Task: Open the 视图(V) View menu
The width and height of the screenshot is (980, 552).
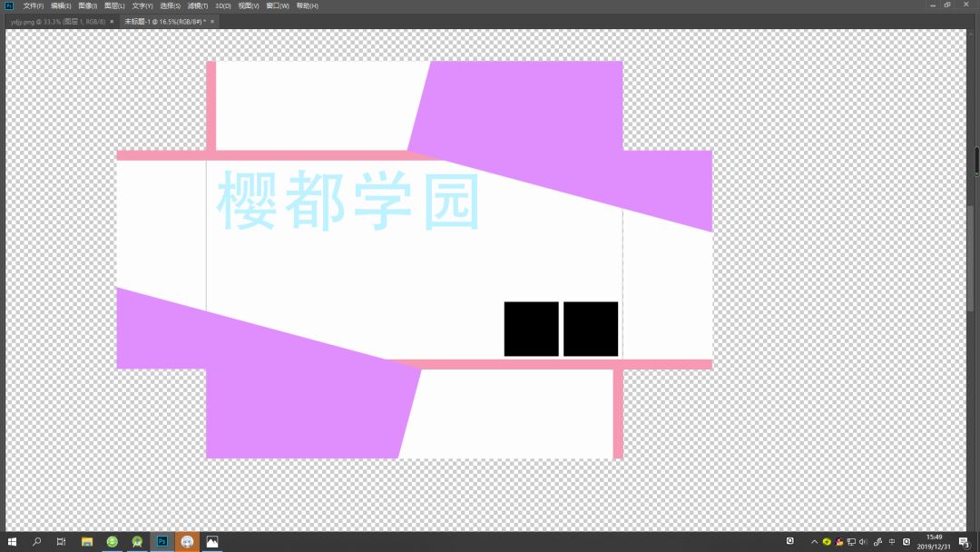Action: [248, 5]
